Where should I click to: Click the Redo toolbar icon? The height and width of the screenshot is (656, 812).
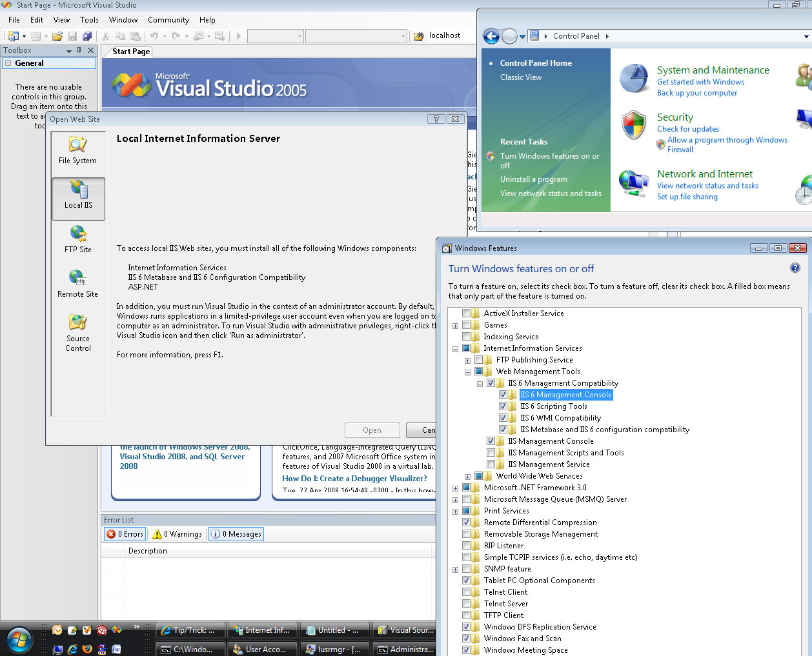(176, 36)
